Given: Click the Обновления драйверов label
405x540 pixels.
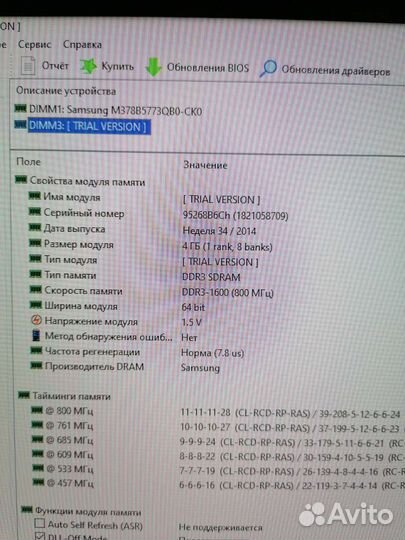Looking at the screenshot, I should pyautogui.click(x=336, y=70).
